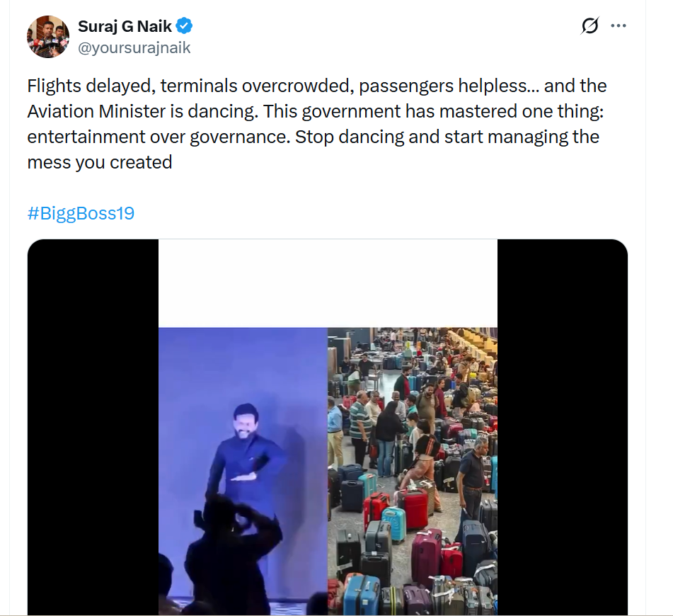The width and height of the screenshot is (673, 616).
Task: Click the line ending 'mess you created'
Action: (x=100, y=162)
